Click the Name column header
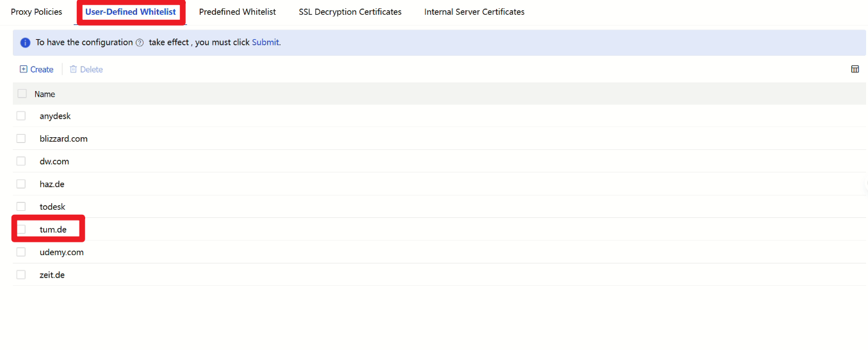Viewport: 868px width, 350px height. click(45, 94)
